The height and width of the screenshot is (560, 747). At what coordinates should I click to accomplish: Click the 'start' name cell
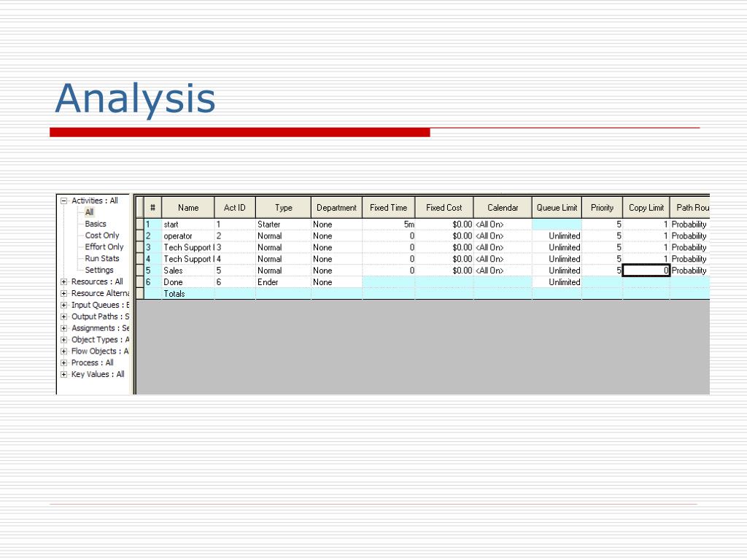pyautogui.click(x=188, y=225)
